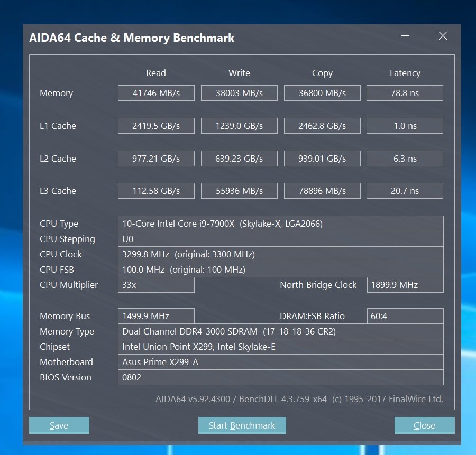This screenshot has height=455, width=476.
Task: Select L1 Cache latency 1.0 ns
Action: click(405, 126)
